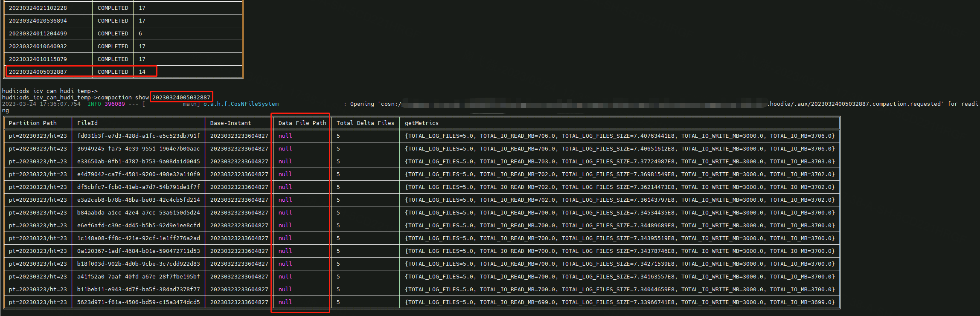The image size is (980, 316).
Task: Click instant 20230324011204499 in the list
Action: 38,33
